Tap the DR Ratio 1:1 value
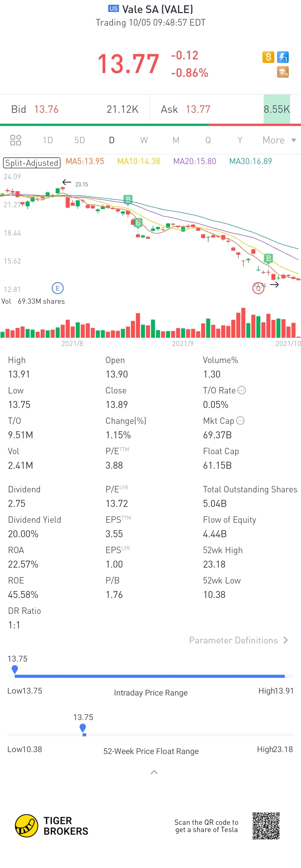Image resolution: width=301 pixels, height=868 pixels. (14, 625)
